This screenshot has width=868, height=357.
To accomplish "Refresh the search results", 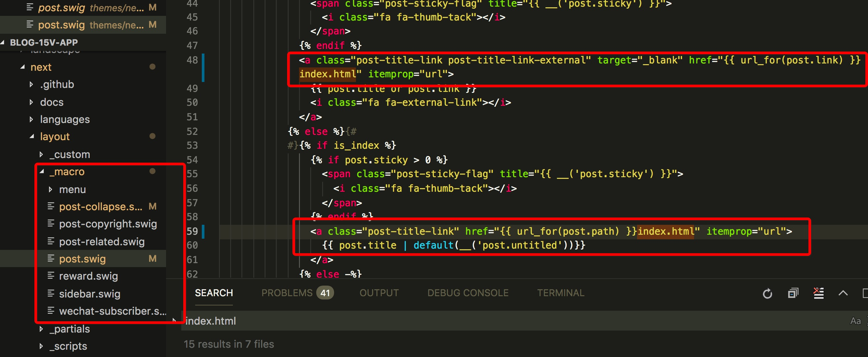I will tap(767, 294).
